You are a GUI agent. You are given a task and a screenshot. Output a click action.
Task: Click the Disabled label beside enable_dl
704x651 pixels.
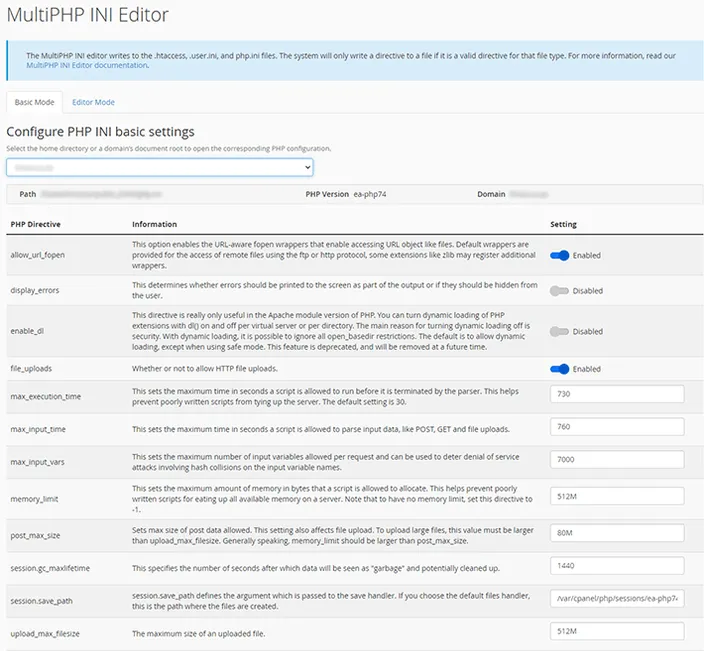coord(588,331)
